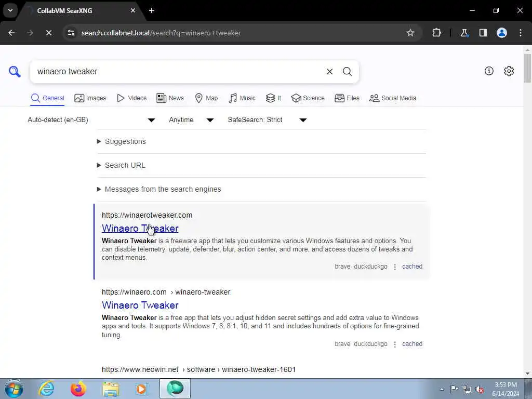Toggle the browser side panel
This screenshot has width=532, height=399.
[x=483, y=33]
